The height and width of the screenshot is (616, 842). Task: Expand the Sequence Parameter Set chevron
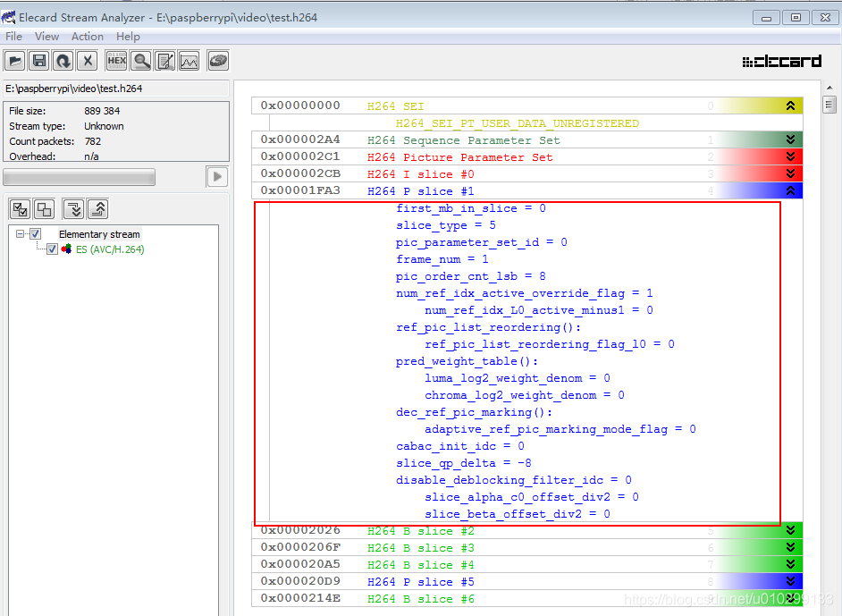pos(790,139)
